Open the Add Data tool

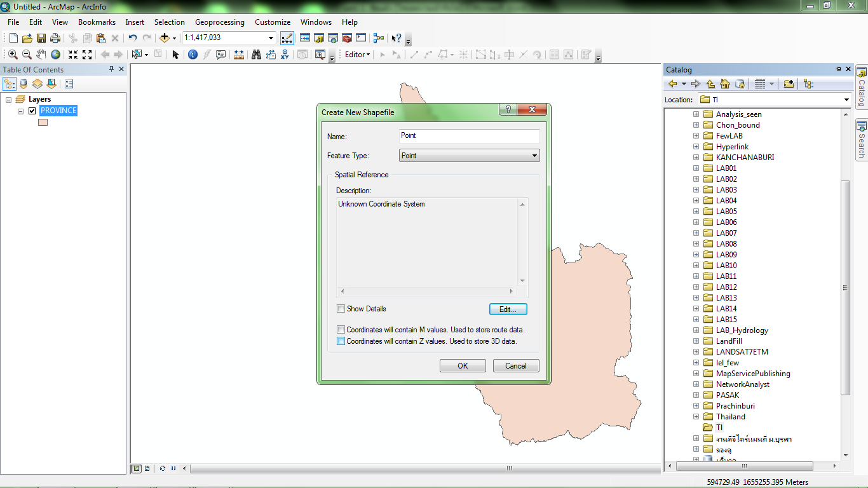[x=166, y=37]
